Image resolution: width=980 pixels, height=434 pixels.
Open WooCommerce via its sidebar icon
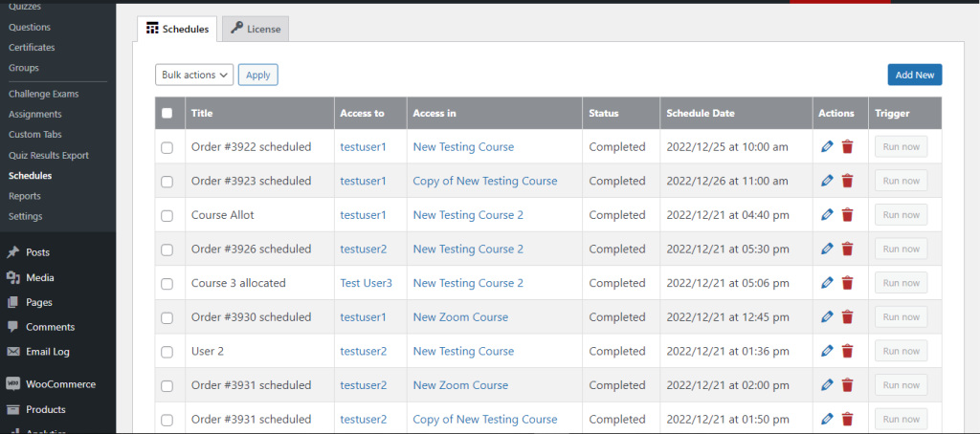12,384
